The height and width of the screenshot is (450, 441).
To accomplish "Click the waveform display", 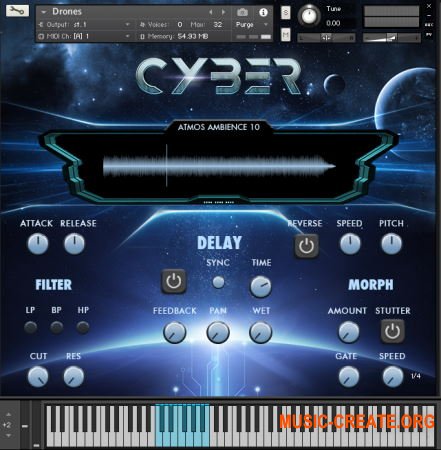I will pos(219,166).
